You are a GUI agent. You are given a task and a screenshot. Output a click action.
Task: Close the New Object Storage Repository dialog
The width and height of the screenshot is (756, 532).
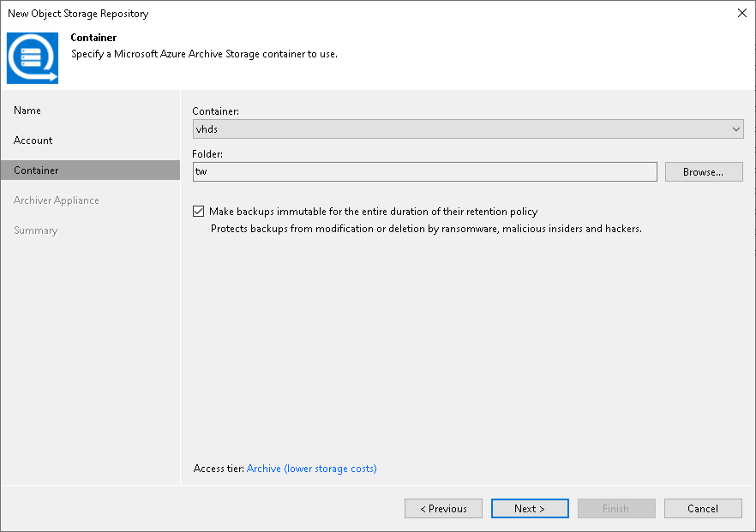coord(742,13)
